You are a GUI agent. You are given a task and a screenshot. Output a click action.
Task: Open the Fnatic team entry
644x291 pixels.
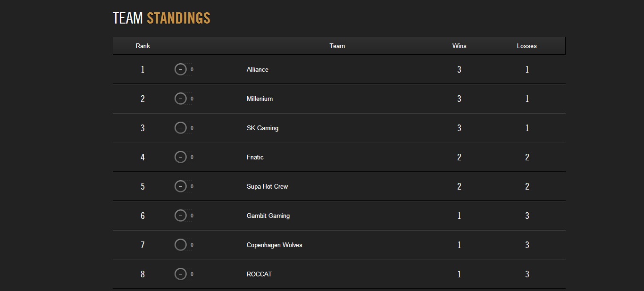255,157
